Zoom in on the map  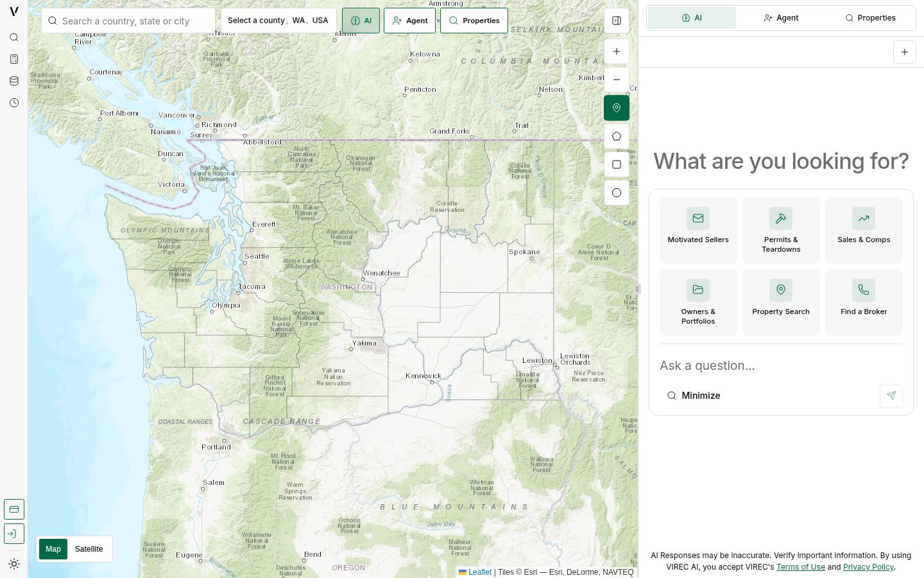coord(617,51)
